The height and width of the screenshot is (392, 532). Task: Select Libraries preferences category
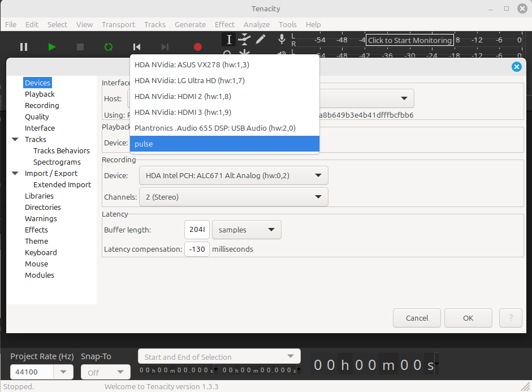(x=39, y=196)
